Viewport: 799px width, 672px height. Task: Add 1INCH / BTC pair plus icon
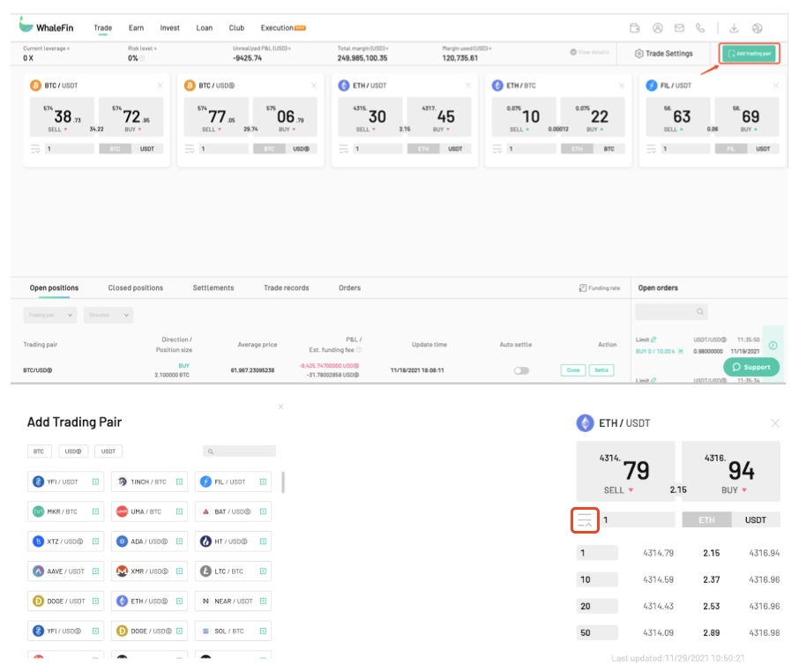[x=179, y=482]
